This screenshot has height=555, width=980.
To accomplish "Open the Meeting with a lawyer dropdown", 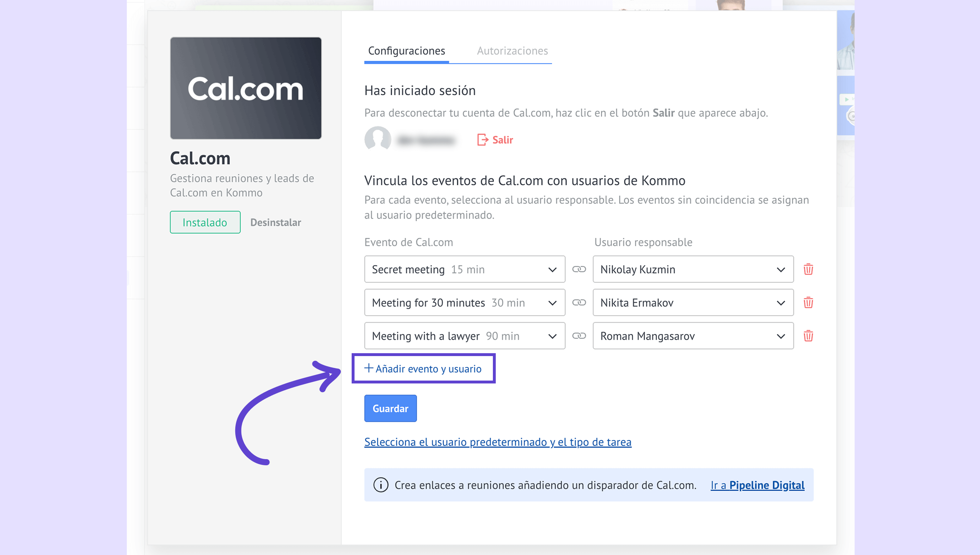I will (464, 336).
